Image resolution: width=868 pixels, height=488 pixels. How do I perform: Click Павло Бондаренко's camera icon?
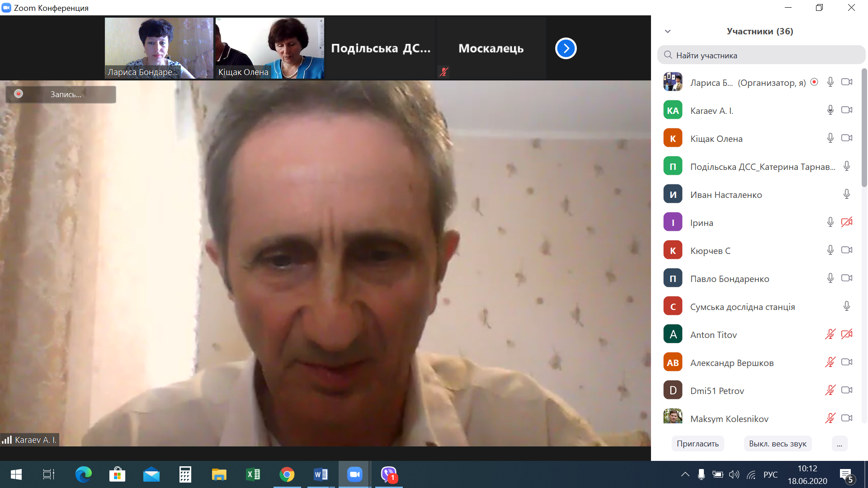click(x=847, y=278)
